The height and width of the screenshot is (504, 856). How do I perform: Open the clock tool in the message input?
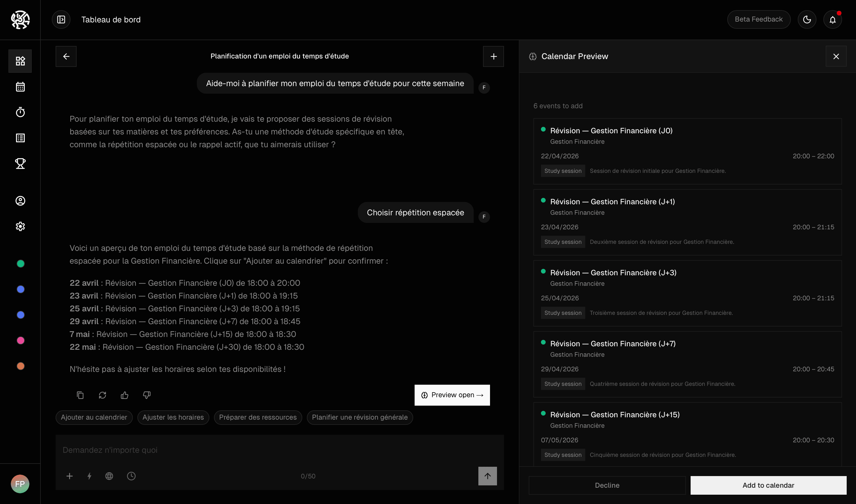click(x=131, y=476)
